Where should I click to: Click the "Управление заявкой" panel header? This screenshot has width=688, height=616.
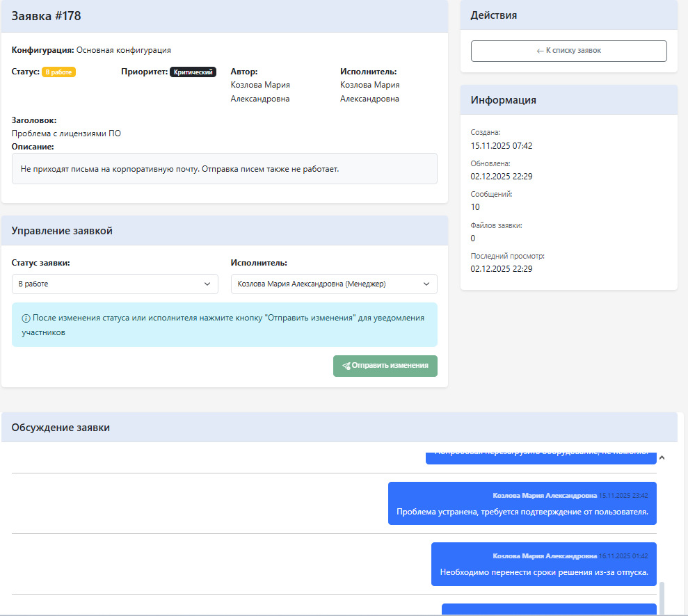pos(62,231)
